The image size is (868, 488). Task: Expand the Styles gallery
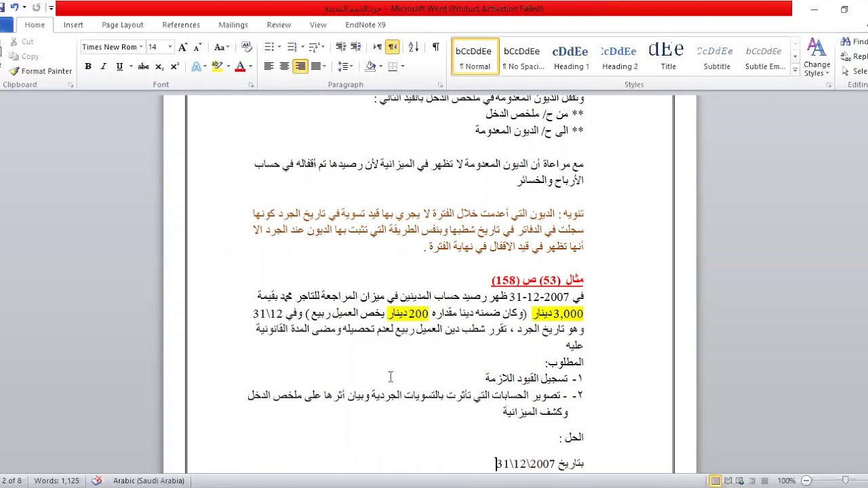tap(795, 70)
